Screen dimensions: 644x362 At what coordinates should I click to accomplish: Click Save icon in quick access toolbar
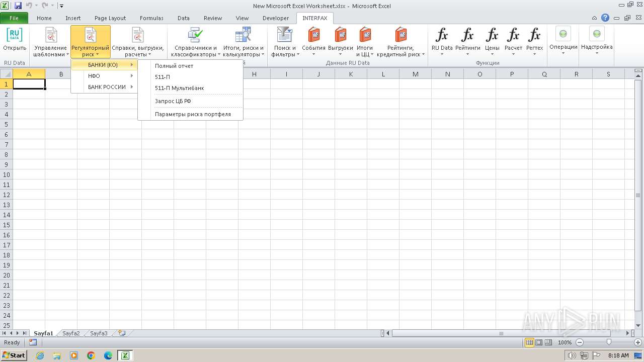pos(18,6)
